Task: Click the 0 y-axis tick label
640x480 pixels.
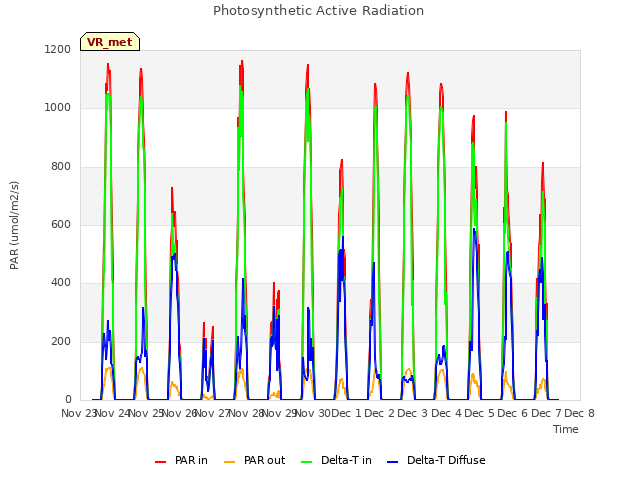Action: [68, 399]
